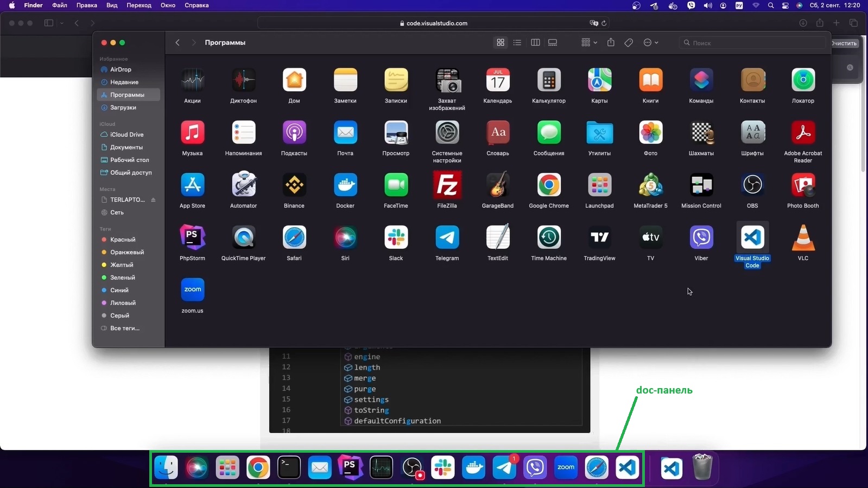Open the Файл menu
This screenshot has height=488, width=868.
pyautogui.click(x=60, y=5)
